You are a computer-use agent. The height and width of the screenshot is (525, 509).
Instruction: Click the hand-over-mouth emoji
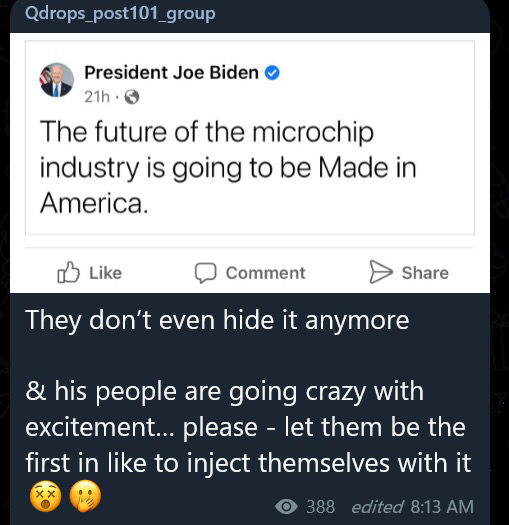[x=85, y=497]
